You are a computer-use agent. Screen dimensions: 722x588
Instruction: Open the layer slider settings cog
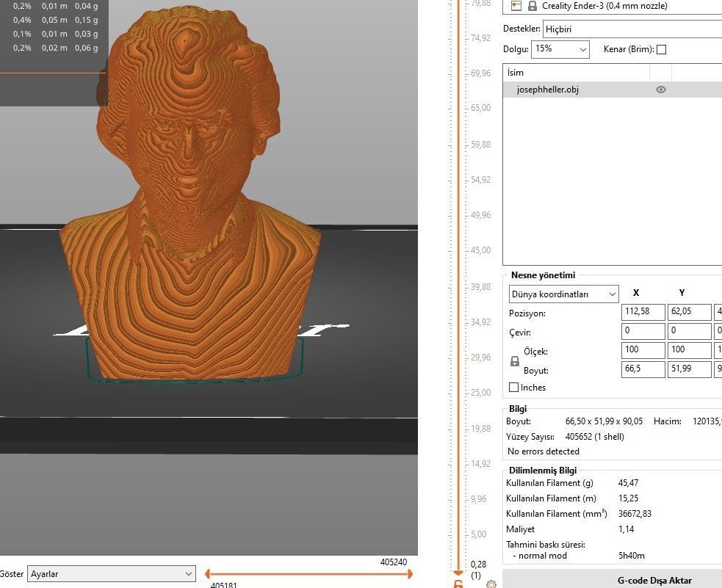pyautogui.click(x=491, y=584)
